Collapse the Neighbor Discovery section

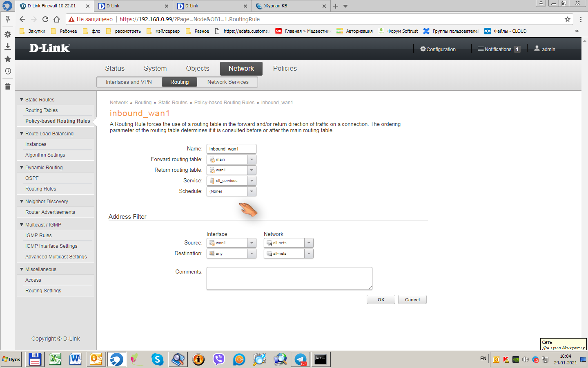pyautogui.click(x=22, y=201)
